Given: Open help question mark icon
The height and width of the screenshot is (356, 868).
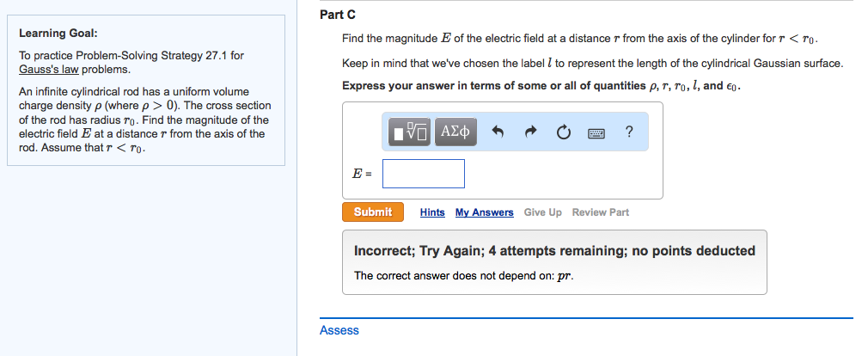Looking at the screenshot, I should [x=629, y=132].
